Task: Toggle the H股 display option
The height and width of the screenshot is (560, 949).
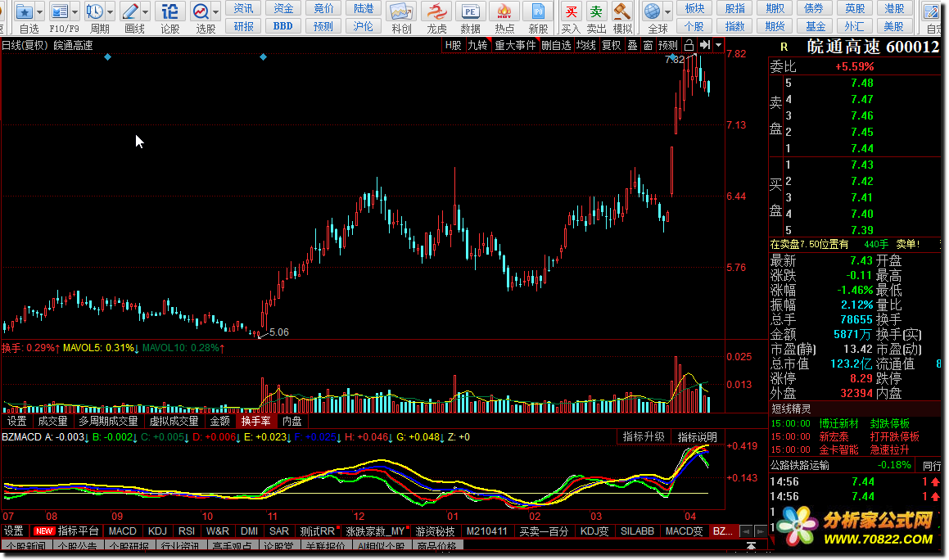Action: [454, 45]
